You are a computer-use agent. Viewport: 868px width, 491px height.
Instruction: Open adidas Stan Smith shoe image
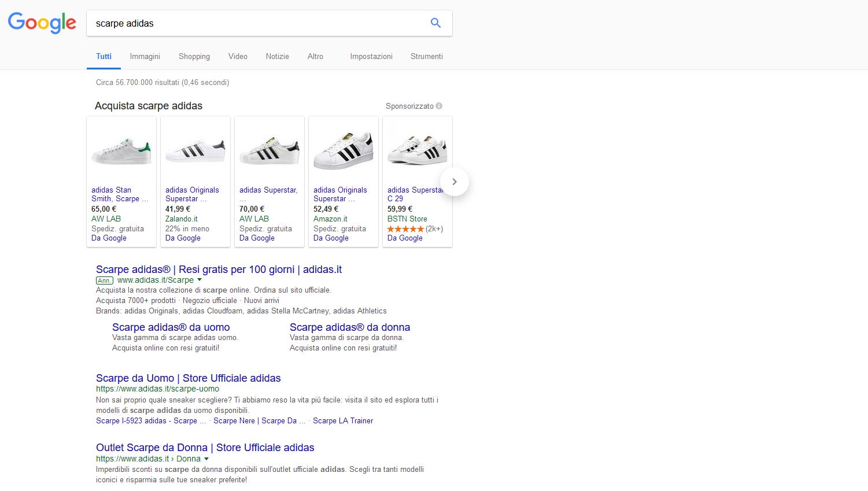click(121, 150)
